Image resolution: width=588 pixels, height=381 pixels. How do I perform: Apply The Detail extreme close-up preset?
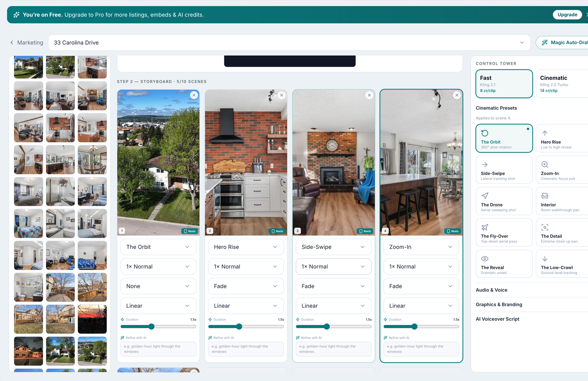tap(563, 232)
